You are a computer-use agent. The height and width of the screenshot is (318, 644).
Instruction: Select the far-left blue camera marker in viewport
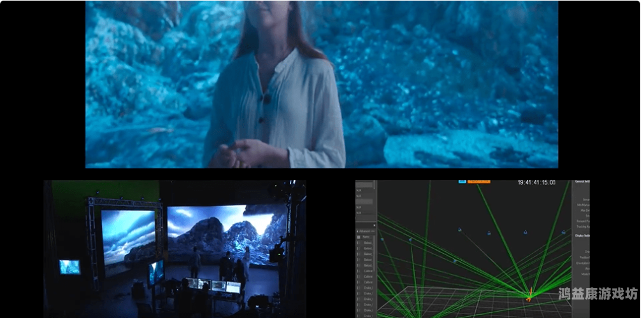(x=382, y=239)
